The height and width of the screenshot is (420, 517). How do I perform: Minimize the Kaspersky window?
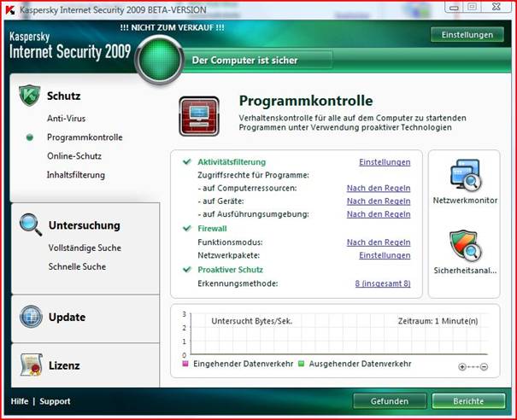click(454, 7)
